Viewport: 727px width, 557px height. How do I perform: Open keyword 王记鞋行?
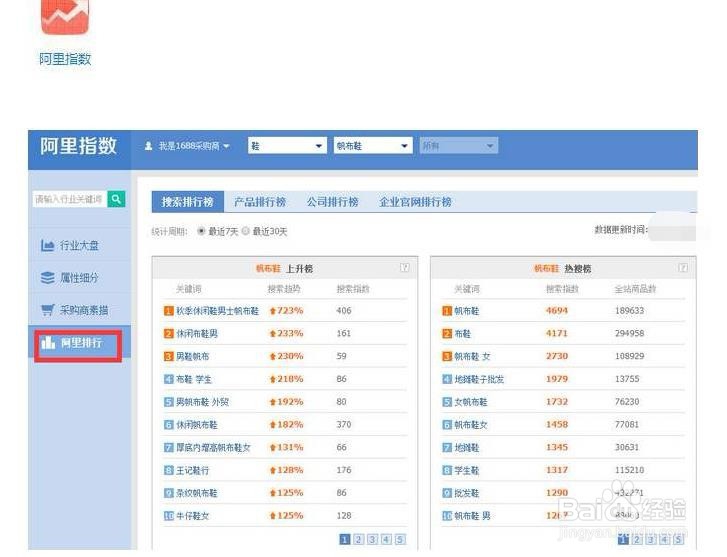(192, 470)
